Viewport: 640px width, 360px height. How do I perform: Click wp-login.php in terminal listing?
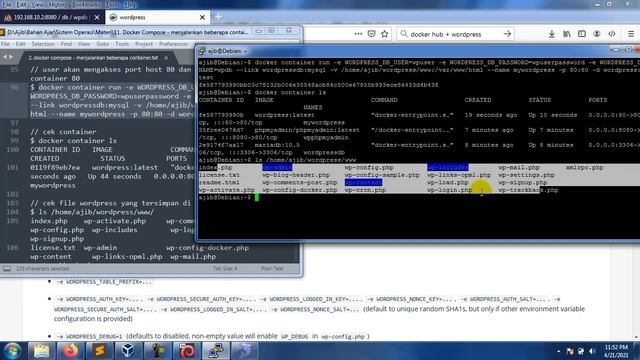(450, 190)
